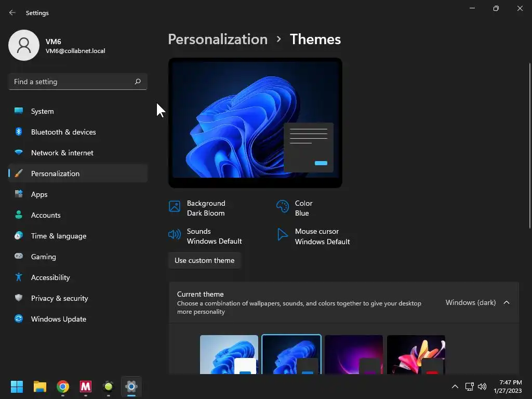Select Apps in the sidebar
The image size is (532, 399).
[78, 194]
